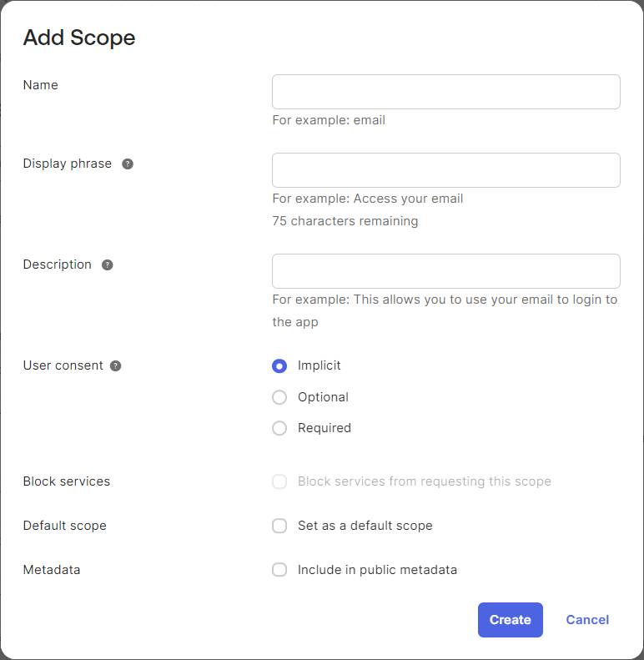
Task: Check the Block services from requesting checkbox
Action: (279, 481)
